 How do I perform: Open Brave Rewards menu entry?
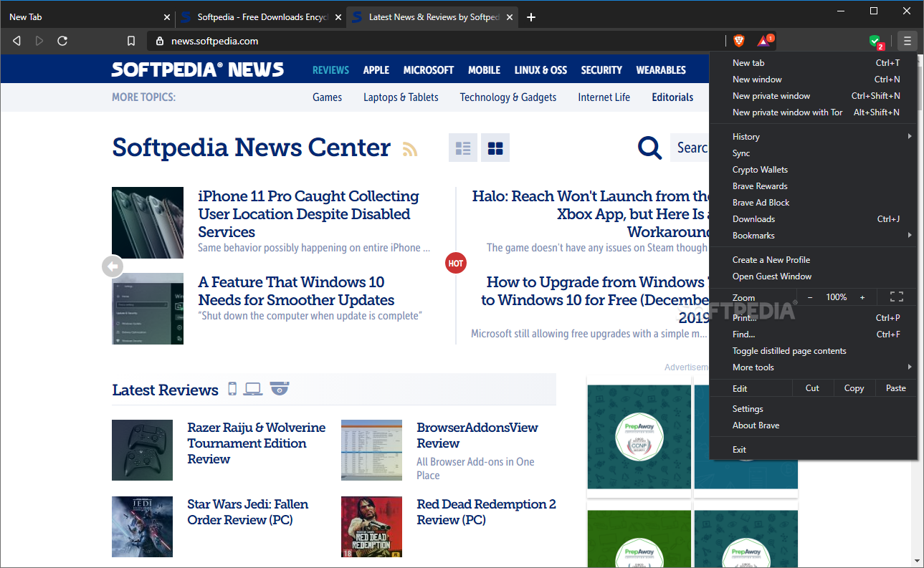pos(813,186)
